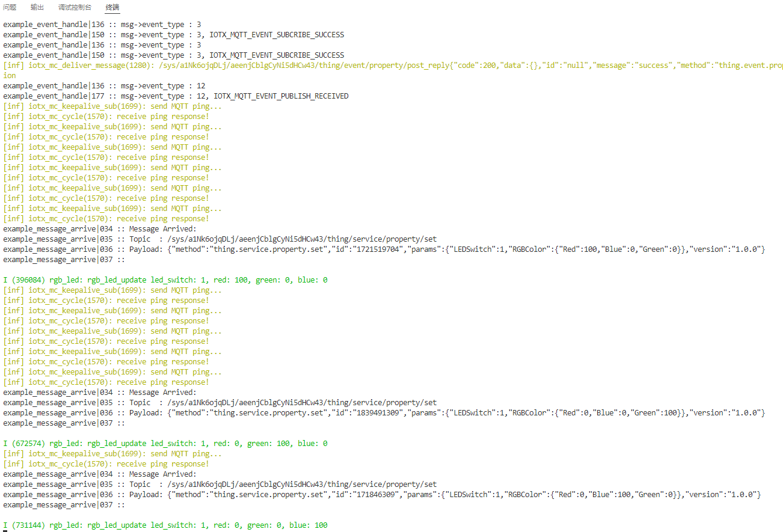The height and width of the screenshot is (532, 783).
Task: Select the 'I (672574) rgb_led' log line
Action: [165, 444]
